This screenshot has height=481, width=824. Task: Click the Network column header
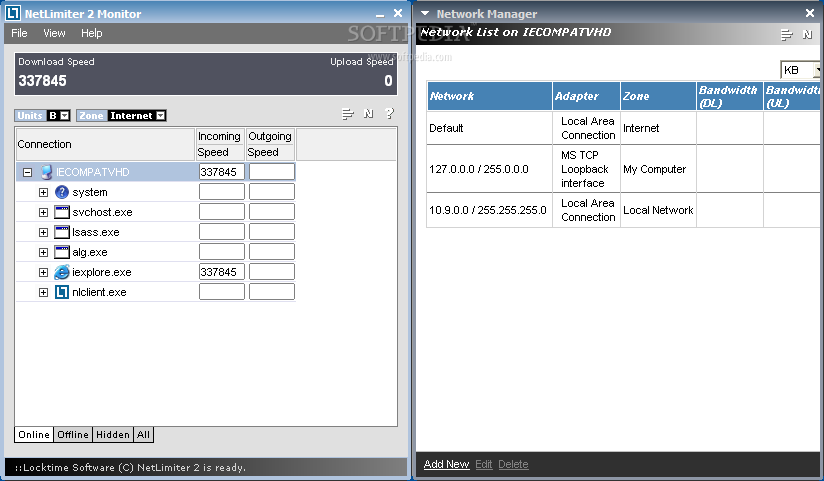[x=490, y=96]
